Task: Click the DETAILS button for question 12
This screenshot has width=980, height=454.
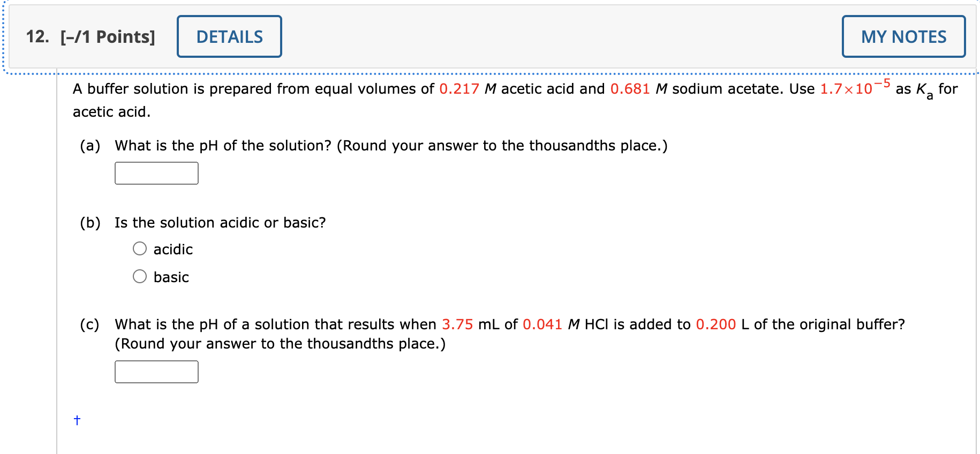Action: coord(229,36)
